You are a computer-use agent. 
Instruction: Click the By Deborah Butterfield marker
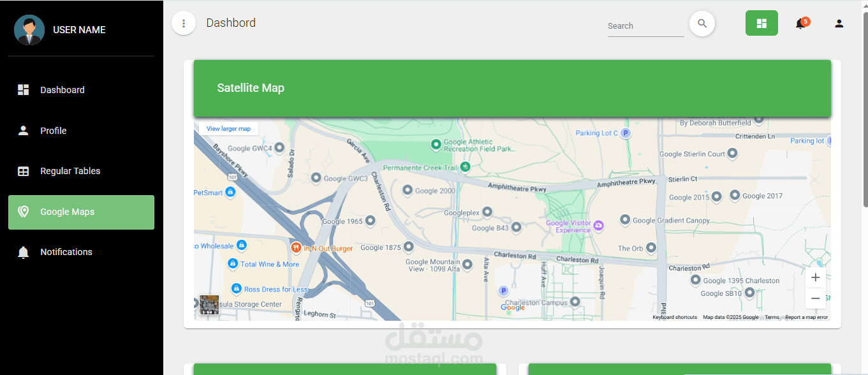(x=758, y=119)
